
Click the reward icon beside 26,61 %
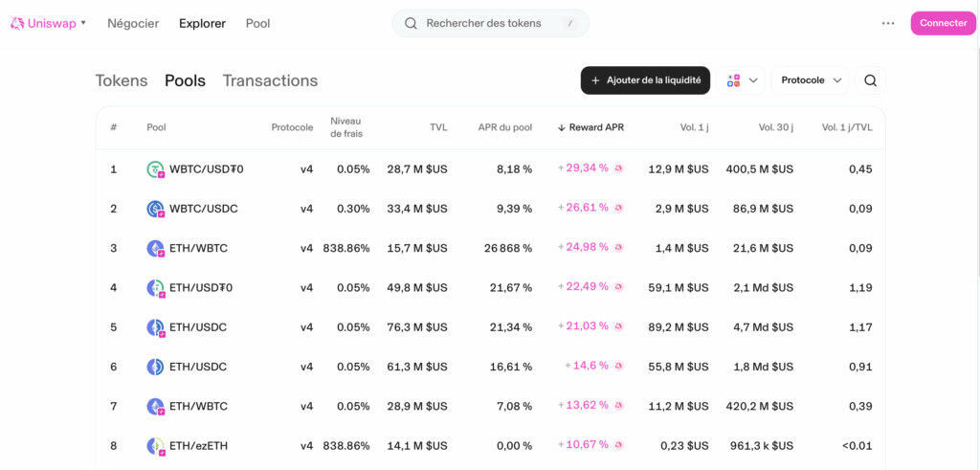pyautogui.click(x=619, y=208)
